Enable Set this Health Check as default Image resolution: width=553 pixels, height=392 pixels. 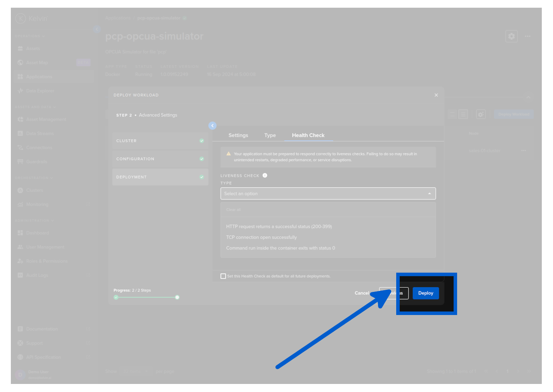pos(223,276)
